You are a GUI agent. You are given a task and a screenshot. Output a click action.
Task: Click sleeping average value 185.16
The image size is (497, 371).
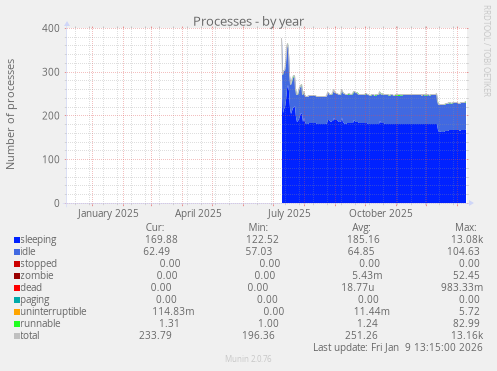tap(363, 239)
